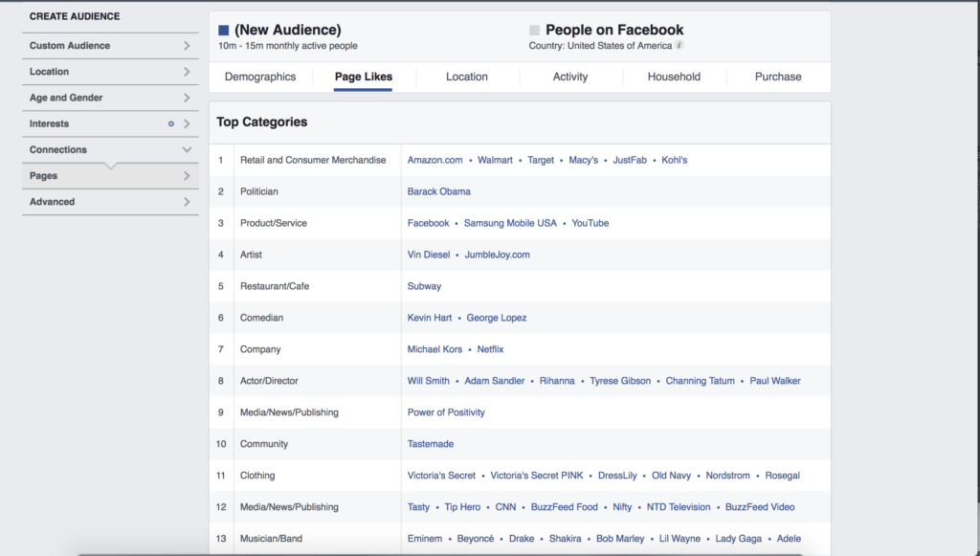Click the info icon beside United States of America
980x556 pixels.
pyautogui.click(x=679, y=45)
